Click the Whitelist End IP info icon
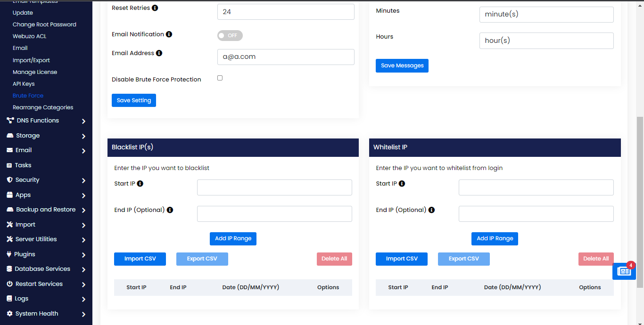Image resolution: width=644 pixels, height=325 pixels. tap(431, 210)
